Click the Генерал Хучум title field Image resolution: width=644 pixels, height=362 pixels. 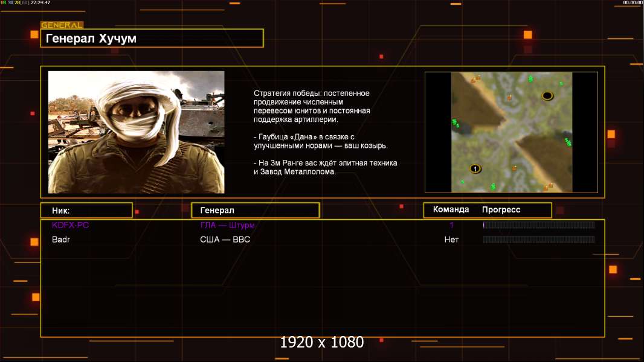click(x=152, y=39)
